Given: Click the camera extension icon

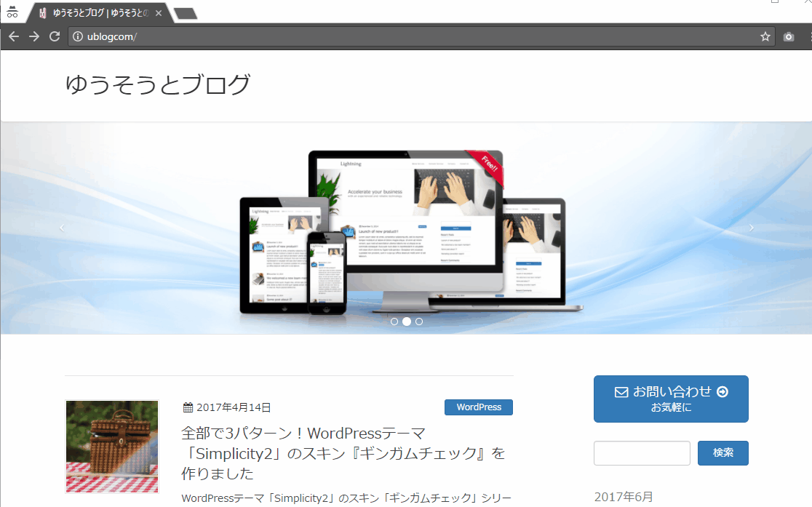Looking at the screenshot, I should [789, 36].
